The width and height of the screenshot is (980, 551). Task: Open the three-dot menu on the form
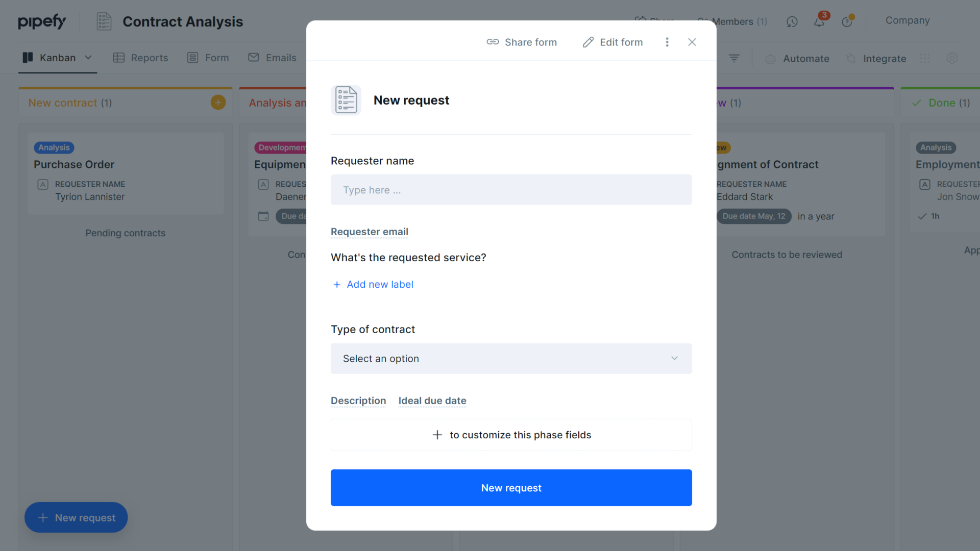(667, 42)
